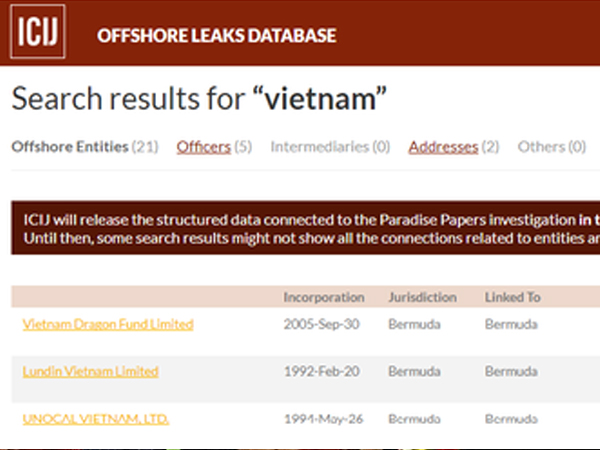Click Bermuda jurisdiction for Lundin Vietnam Limited
Viewport: 600px width, 450px height.
click(x=414, y=371)
